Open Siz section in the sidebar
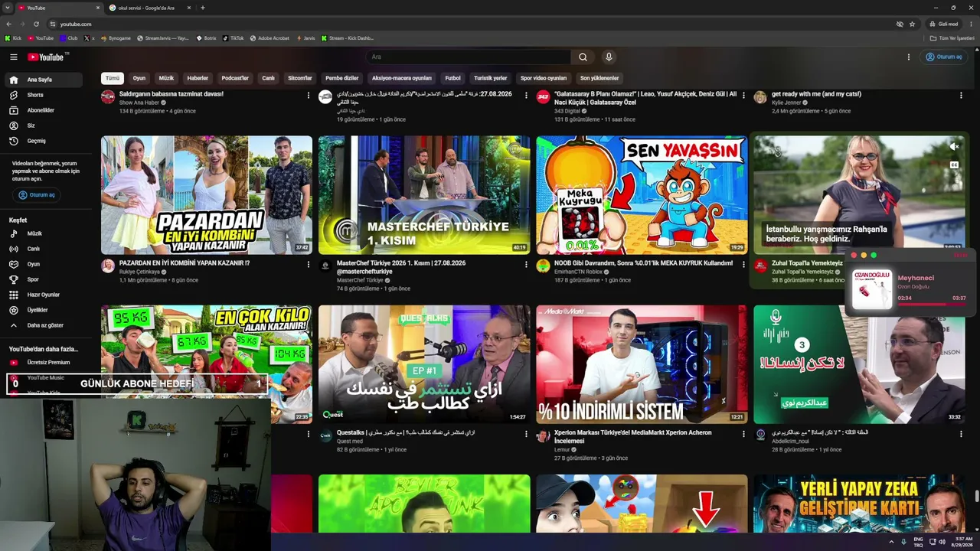Viewport: 980px width, 551px height. click(x=44, y=126)
